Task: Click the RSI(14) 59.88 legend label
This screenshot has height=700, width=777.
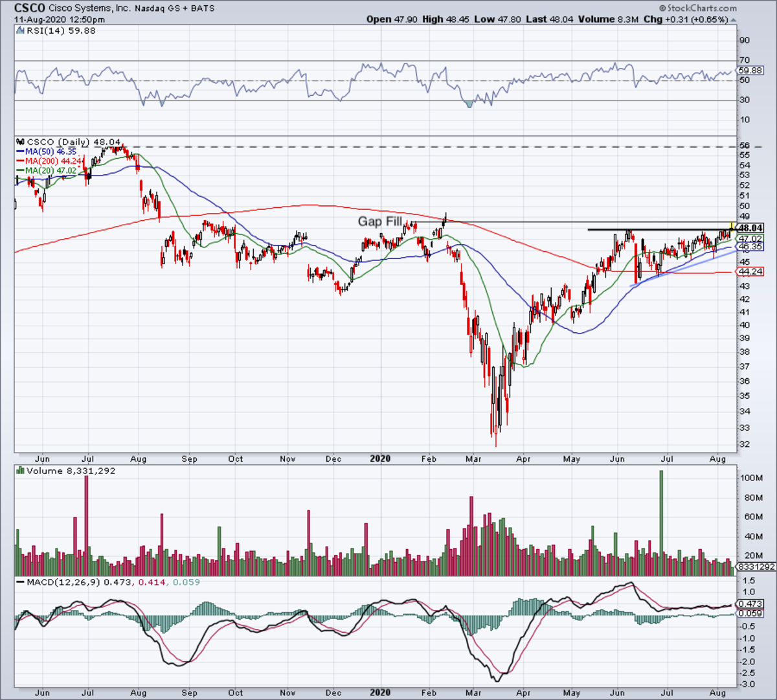Action: tap(61, 30)
